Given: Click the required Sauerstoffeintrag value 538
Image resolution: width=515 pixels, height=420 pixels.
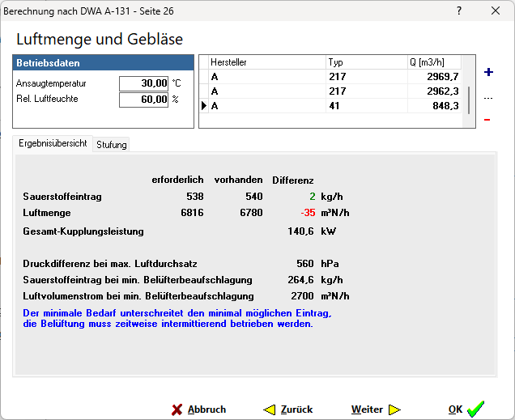Looking at the screenshot, I should point(195,196).
